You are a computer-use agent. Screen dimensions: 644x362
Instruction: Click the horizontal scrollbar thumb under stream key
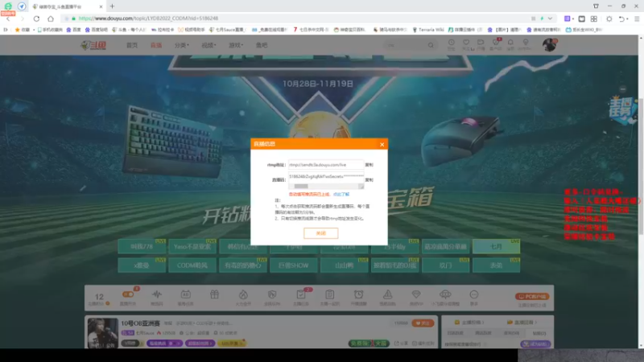point(301,187)
